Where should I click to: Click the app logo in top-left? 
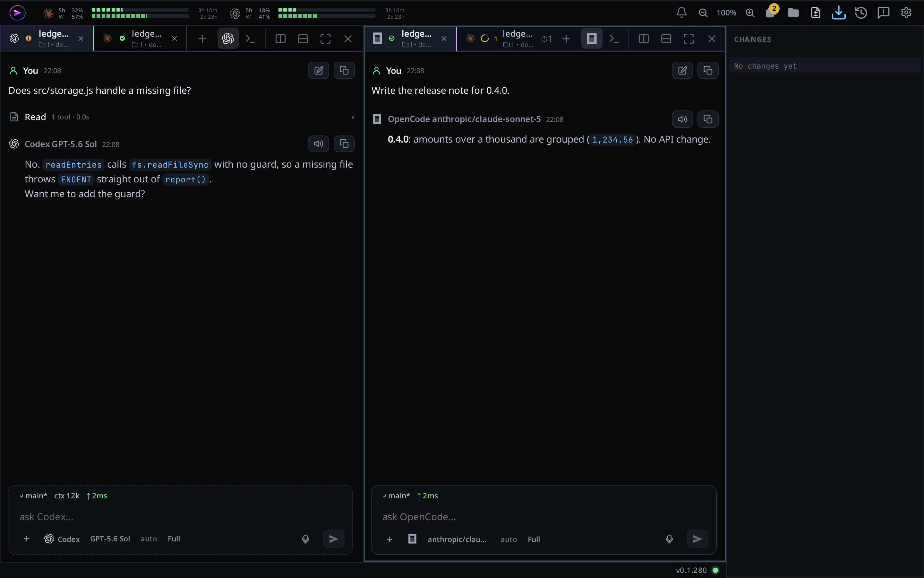tap(18, 13)
